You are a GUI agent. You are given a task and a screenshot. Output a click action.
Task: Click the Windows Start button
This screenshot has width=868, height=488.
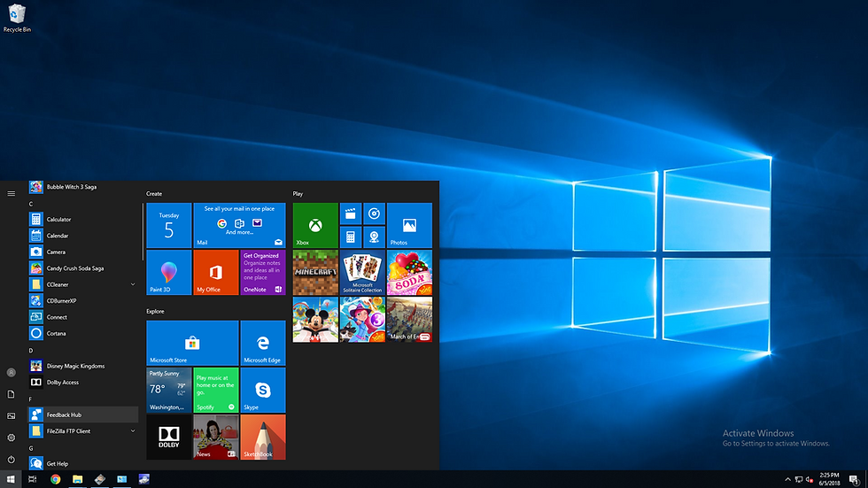11,479
